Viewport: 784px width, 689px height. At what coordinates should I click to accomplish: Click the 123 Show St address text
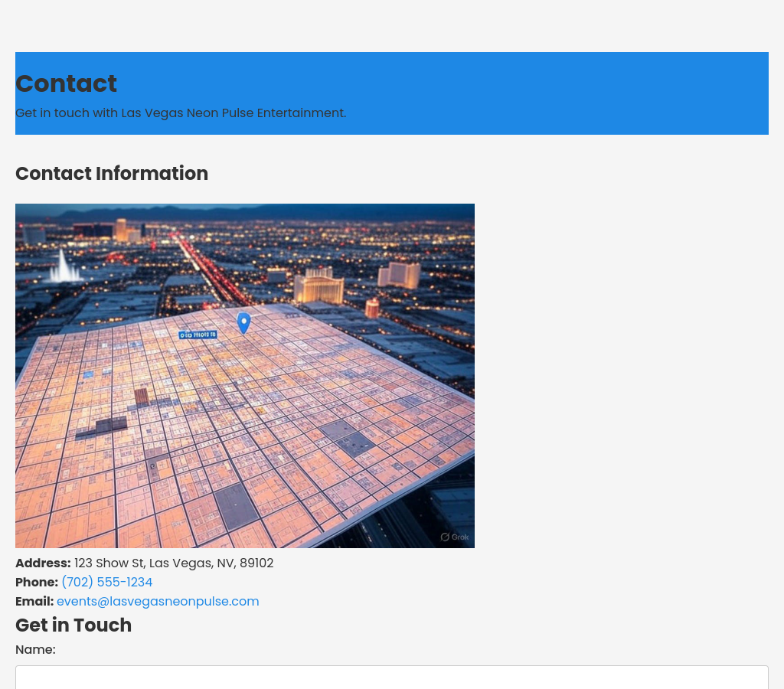174,563
